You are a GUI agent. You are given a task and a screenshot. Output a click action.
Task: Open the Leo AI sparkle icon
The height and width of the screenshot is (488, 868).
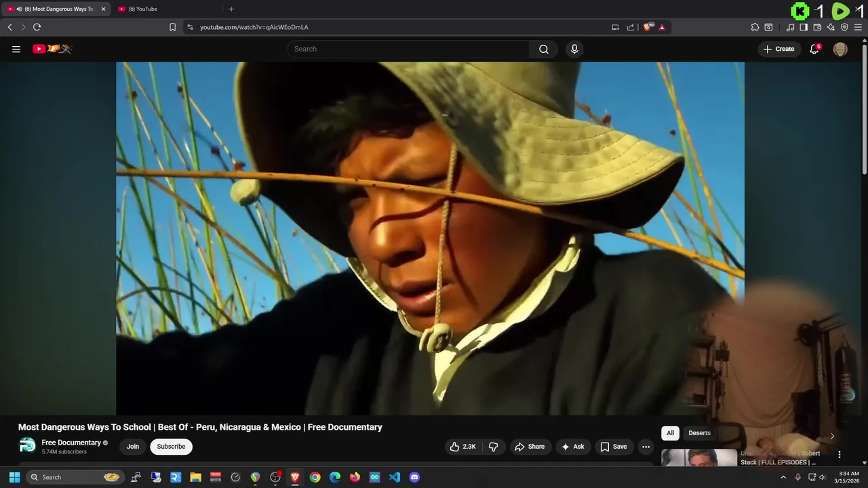[831, 27]
